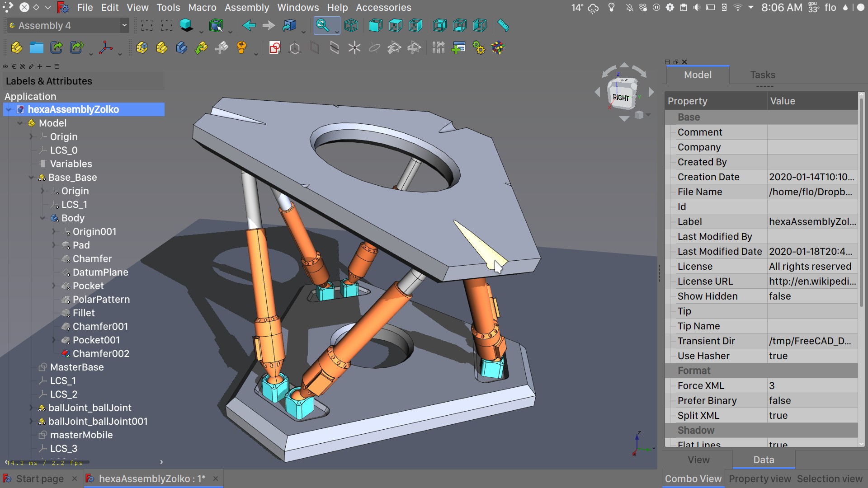The height and width of the screenshot is (488, 868).
Task: Click the Create Group icon in toolbar
Action: click(x=37, y=47)
